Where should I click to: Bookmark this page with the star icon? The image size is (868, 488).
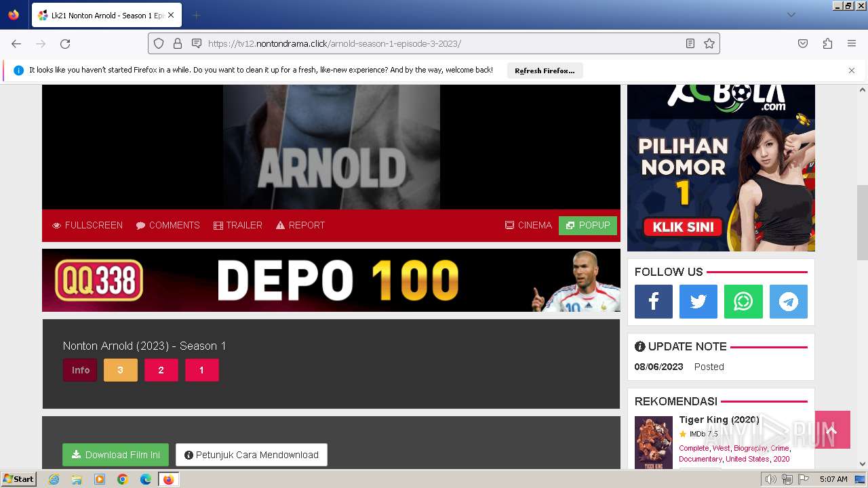click(709, 43)
